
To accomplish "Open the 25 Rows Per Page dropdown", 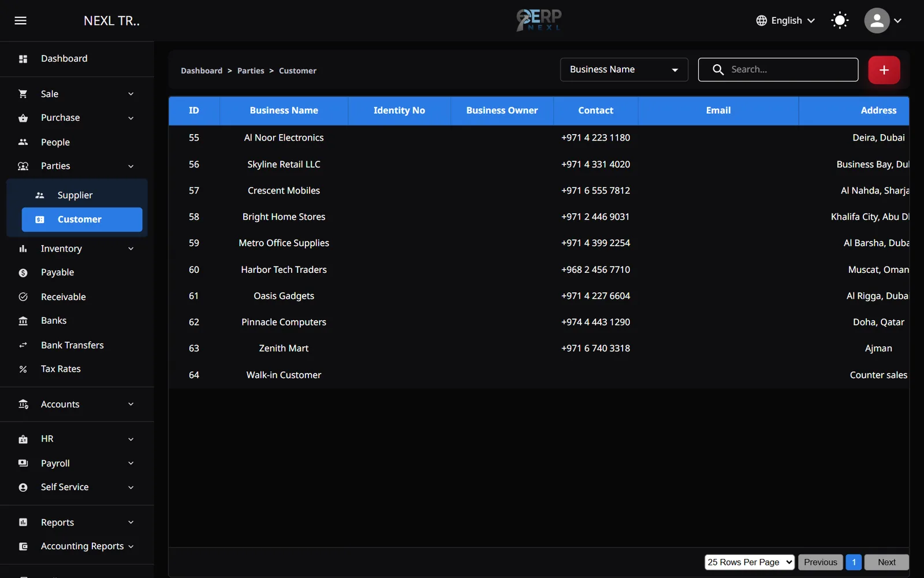I will click(750, 562).
